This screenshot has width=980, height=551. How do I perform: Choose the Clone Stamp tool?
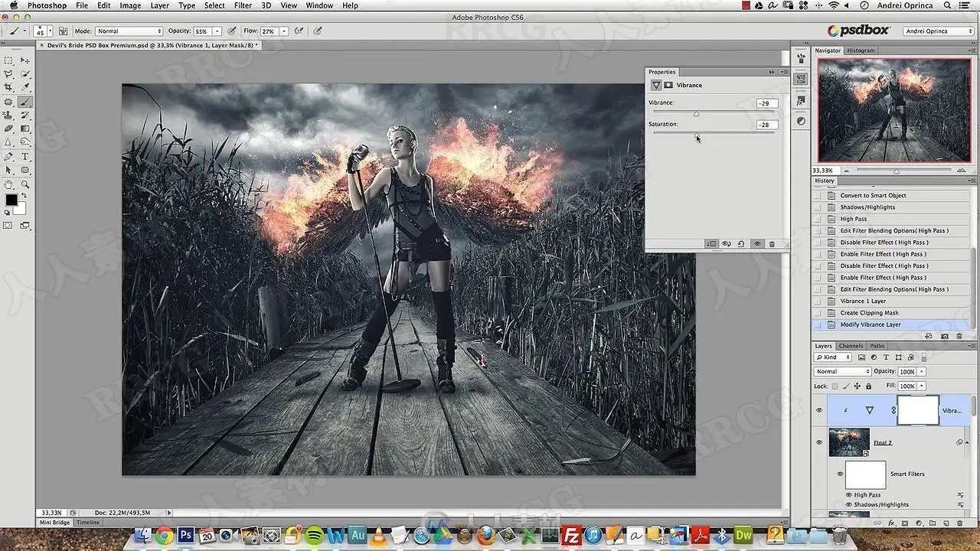[x=8, y=116]
